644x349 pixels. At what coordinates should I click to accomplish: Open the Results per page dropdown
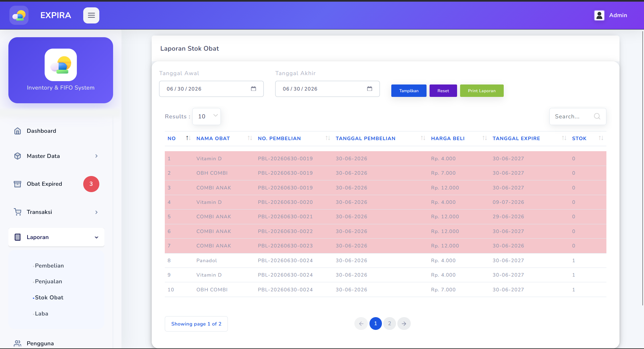(206, 116)
